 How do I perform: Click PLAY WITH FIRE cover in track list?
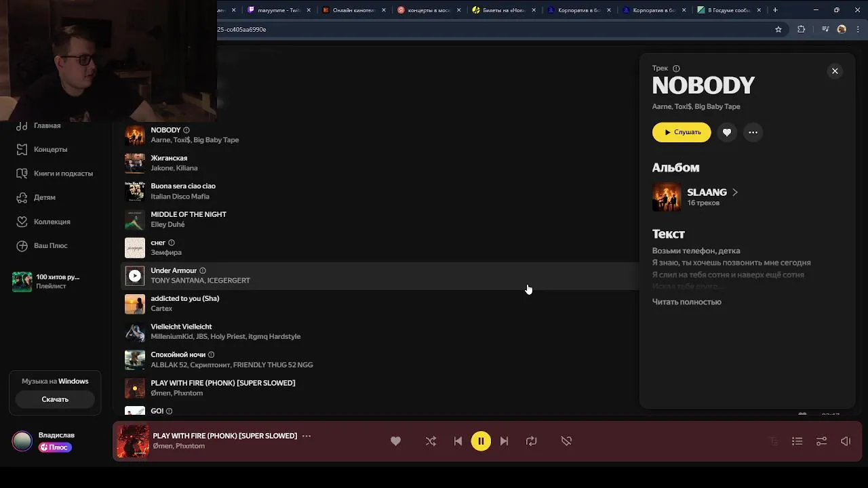(x=135, y=388)
